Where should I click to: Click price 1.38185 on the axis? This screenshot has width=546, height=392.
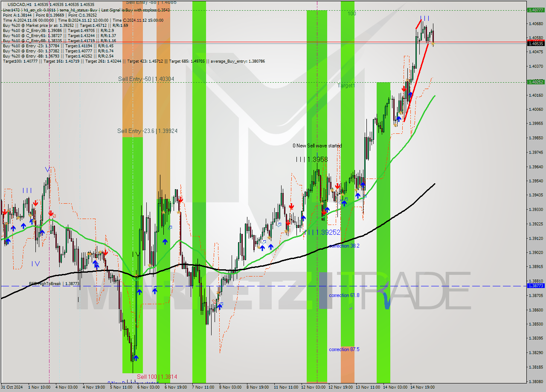pos(536,367)
